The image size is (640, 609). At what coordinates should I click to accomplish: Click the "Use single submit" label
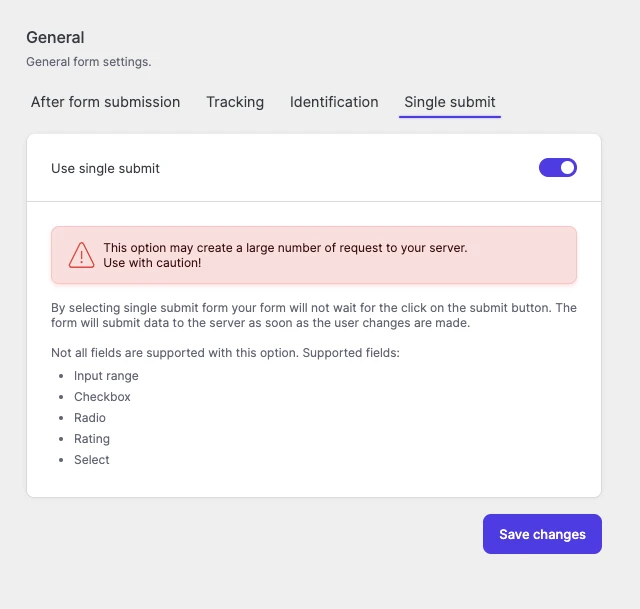click(105, 168)
